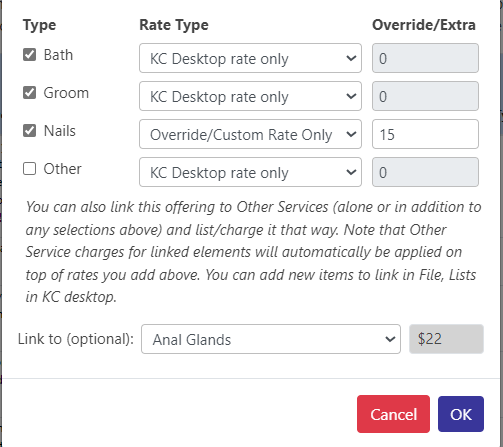Confirm with the OK button
Viewport: 503px width, 447px height.
click(x=461, y=414)
